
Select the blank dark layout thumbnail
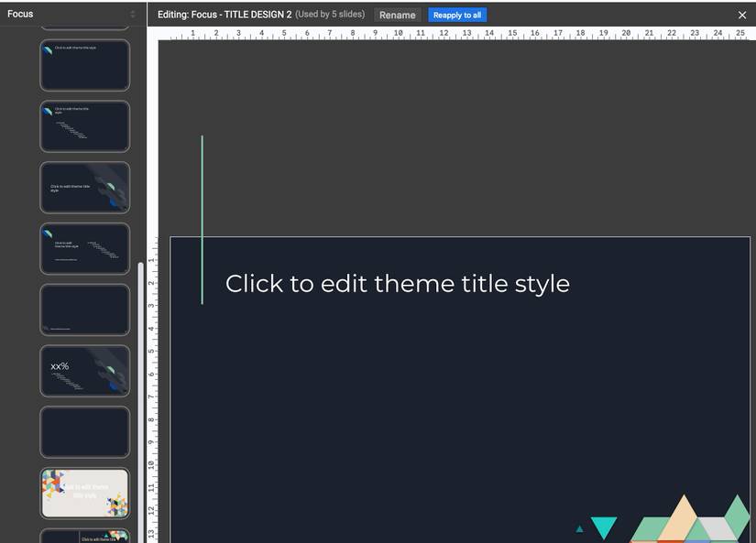(84, 432)
